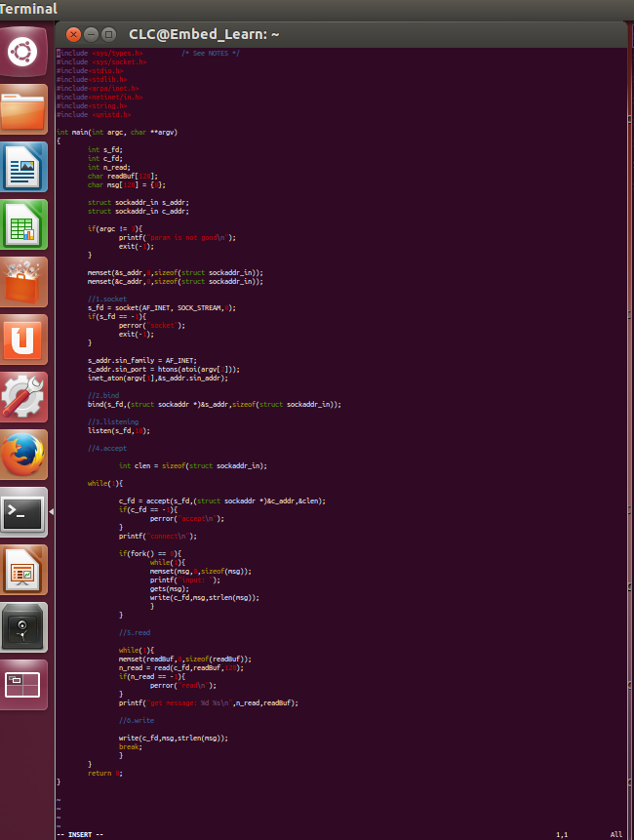Launch Firefox web browser
This screenshot has height=840, width=634.
[23, 455]
